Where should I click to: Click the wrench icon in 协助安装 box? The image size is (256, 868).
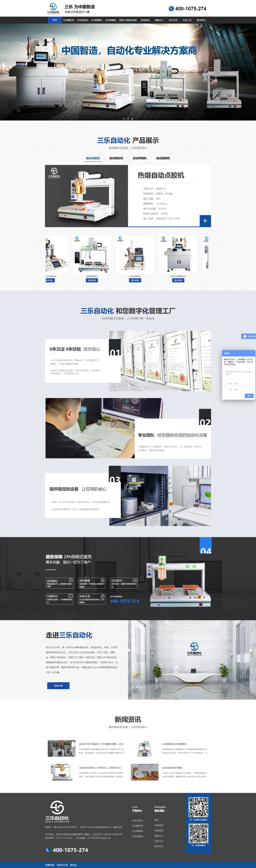pos(102,596)
